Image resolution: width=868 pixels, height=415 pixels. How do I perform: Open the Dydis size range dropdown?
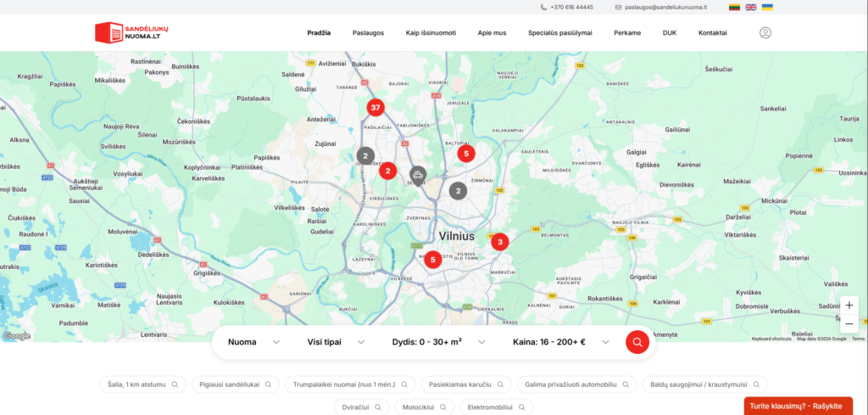tap(438, 342)
